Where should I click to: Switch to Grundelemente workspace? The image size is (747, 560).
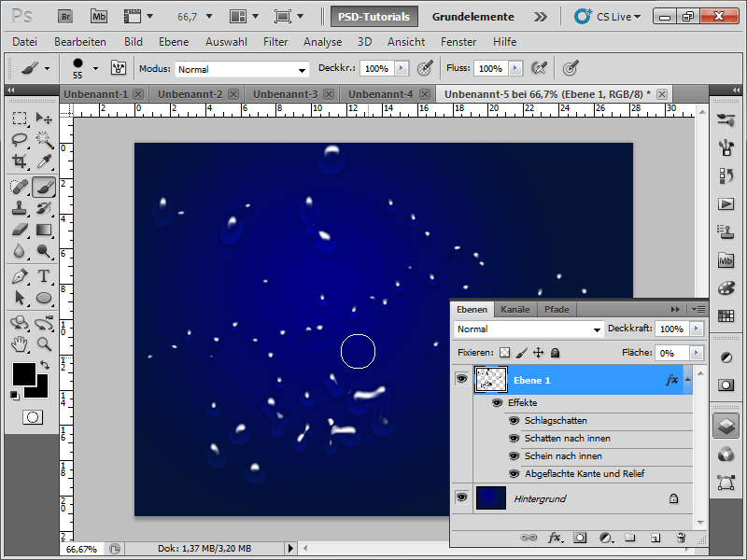pos(472,17)
